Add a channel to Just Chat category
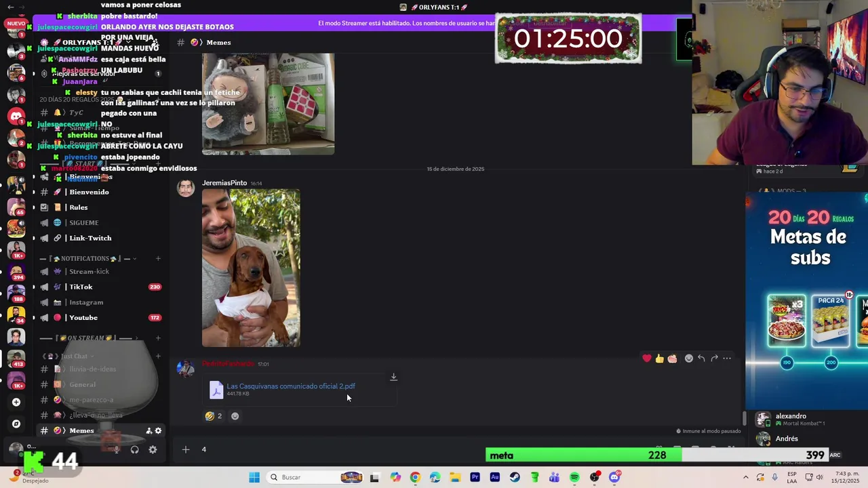 158,356
